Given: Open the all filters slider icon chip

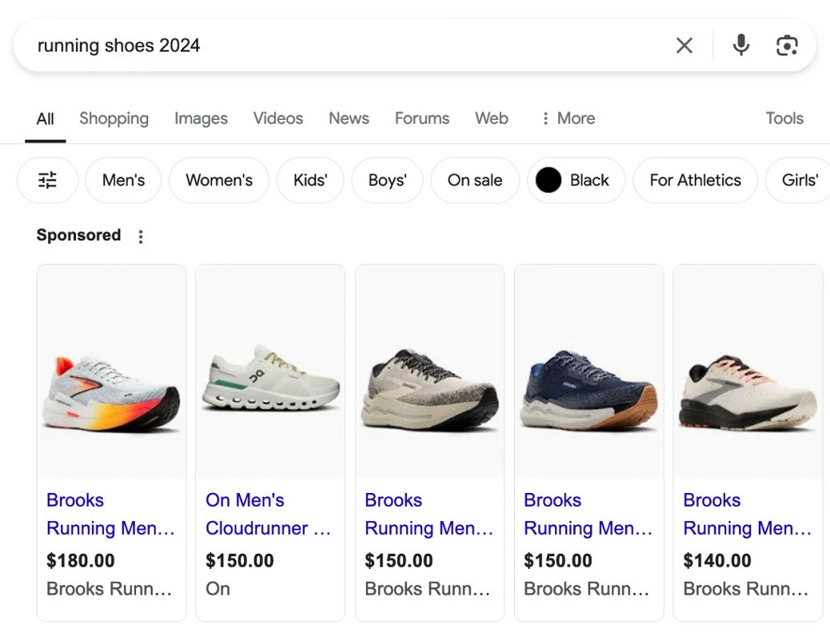Looking at the screenshot, I should point(48,181).
